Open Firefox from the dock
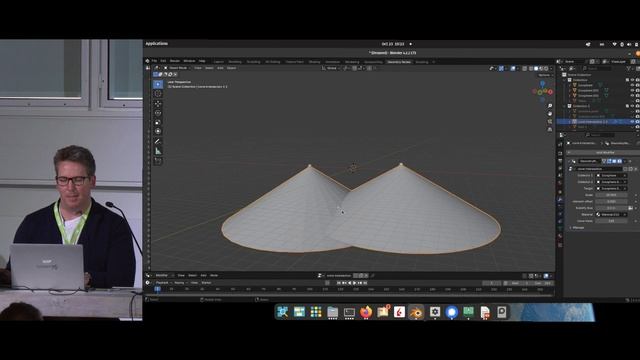This screenshot has width=640, height=360. 366,312
